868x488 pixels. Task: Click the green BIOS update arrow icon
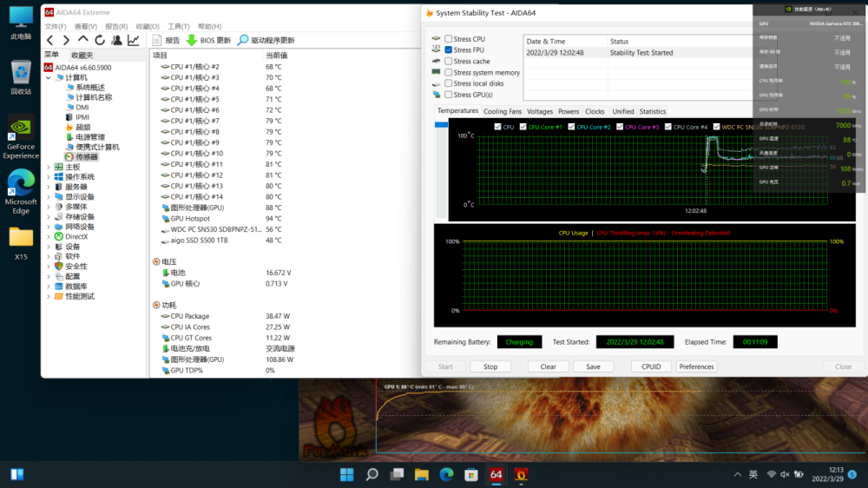click(192, 40)
